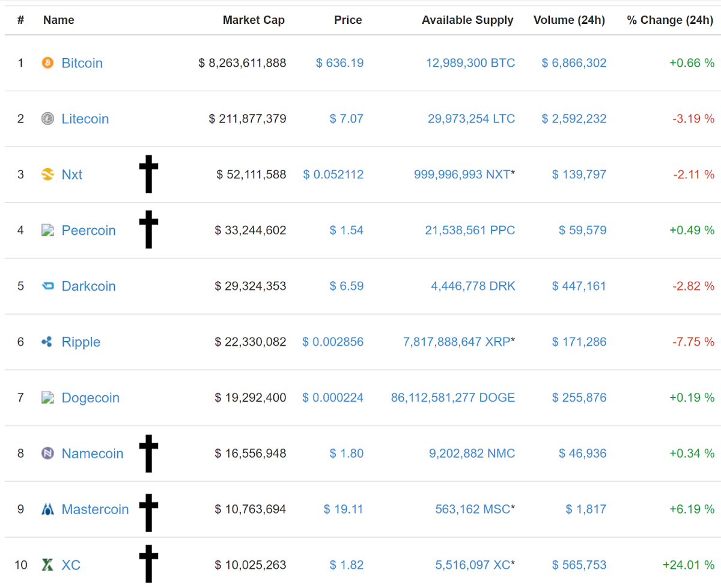Open the Peercoin name link
Screen dimensions: 721x588
coord(89,231)
